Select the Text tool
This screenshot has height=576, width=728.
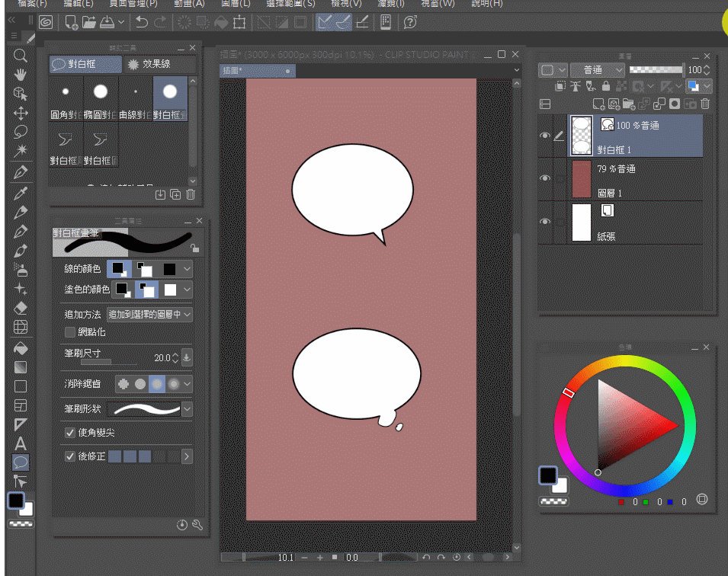(x=21, y=443)
